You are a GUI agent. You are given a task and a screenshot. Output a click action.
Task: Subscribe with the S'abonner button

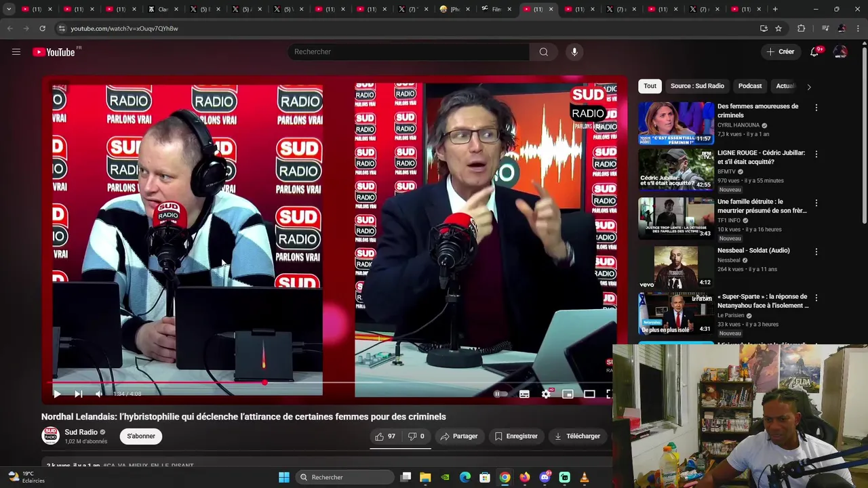(x=141, y=436)
